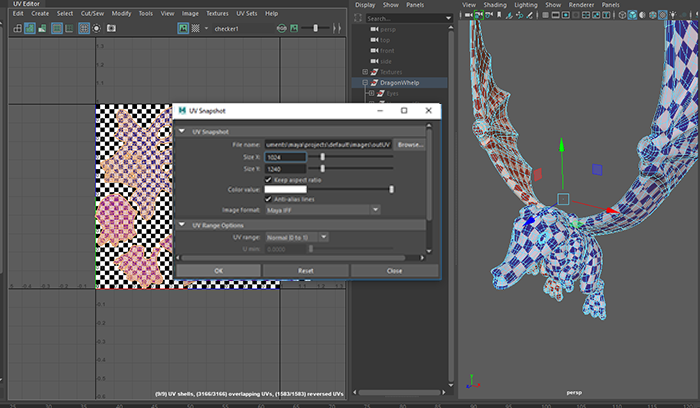Click the display image icon in UV toolbar

pyautogui.click(x=182, y=29)
